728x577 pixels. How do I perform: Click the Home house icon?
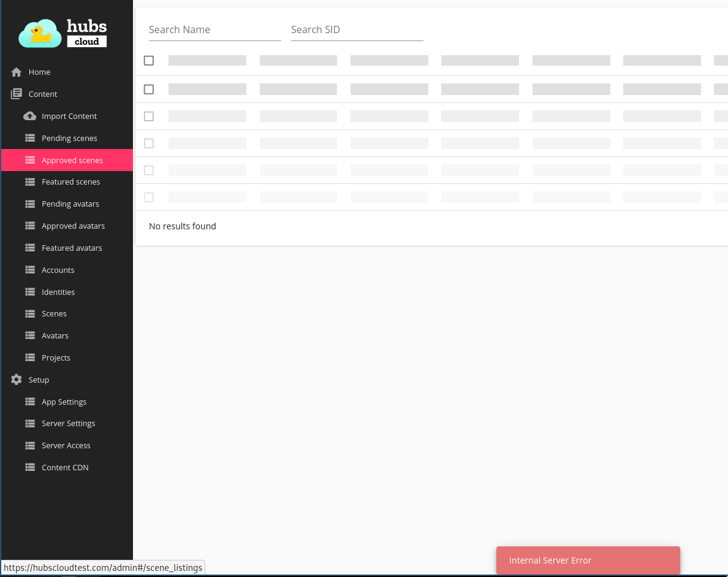(17, 72)
